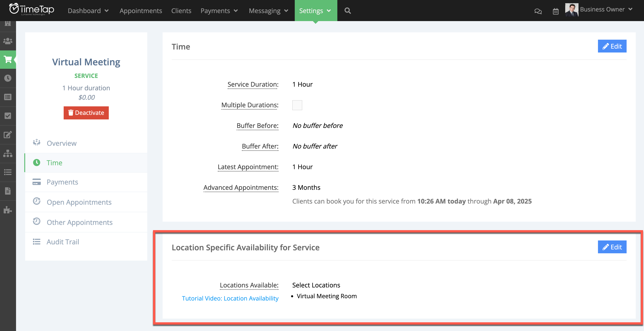644x331 pixels.
Task: Toggle the Multiple Durations checkbox
Action: 297,105
